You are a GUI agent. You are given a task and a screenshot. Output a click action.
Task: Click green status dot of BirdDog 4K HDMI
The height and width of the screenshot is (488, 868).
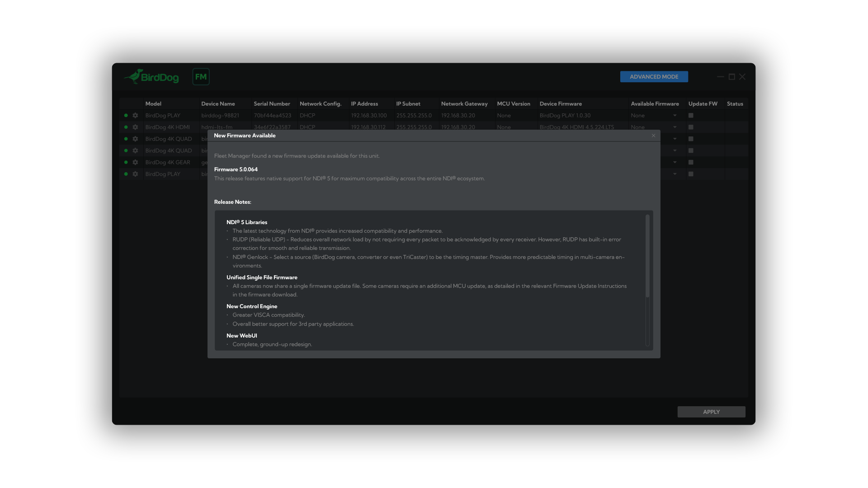pos(126,127)
